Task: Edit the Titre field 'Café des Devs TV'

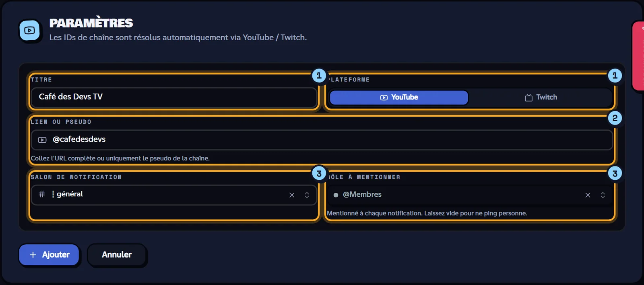Action: 174,97
